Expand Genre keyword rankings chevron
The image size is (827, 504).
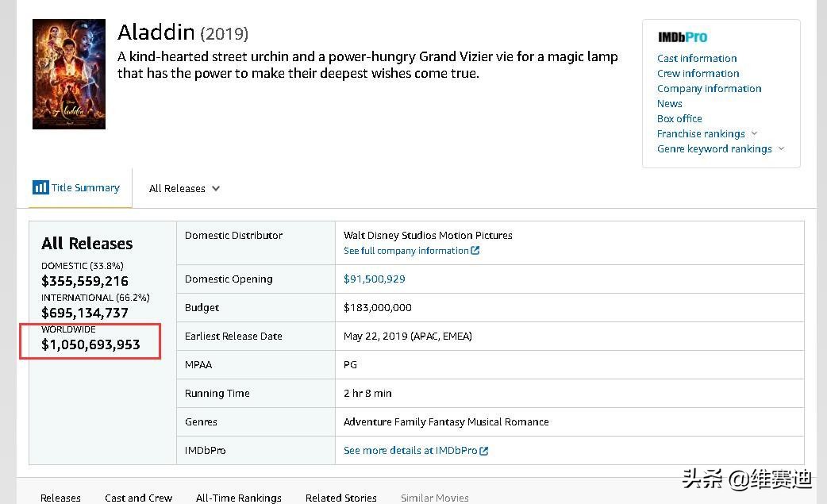781,148
